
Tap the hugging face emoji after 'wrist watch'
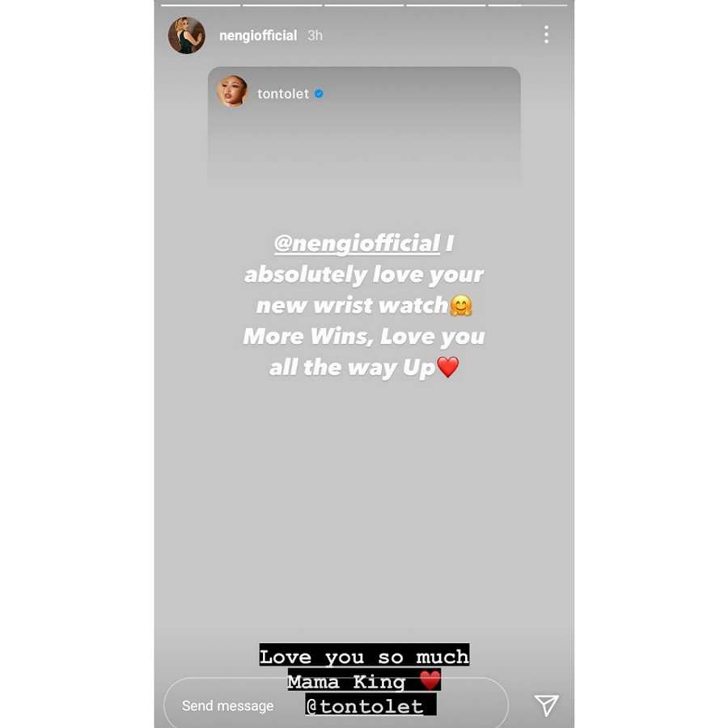[461, 306]
